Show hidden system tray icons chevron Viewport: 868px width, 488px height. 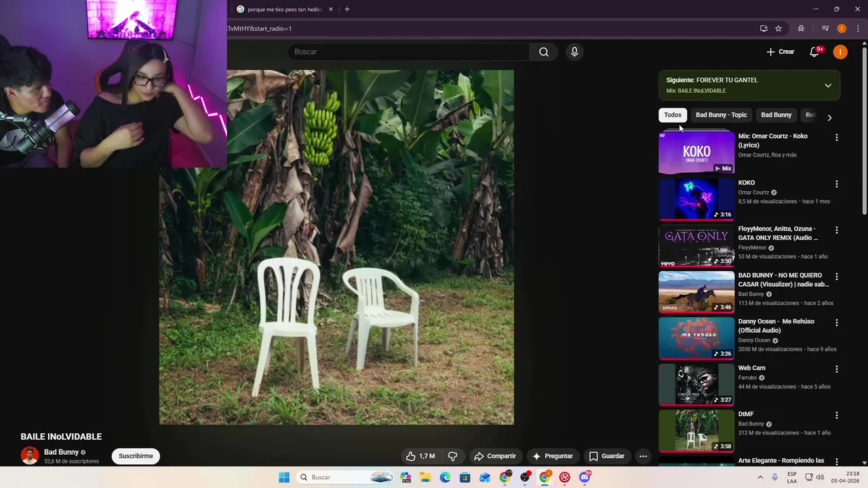click(760, 477)
